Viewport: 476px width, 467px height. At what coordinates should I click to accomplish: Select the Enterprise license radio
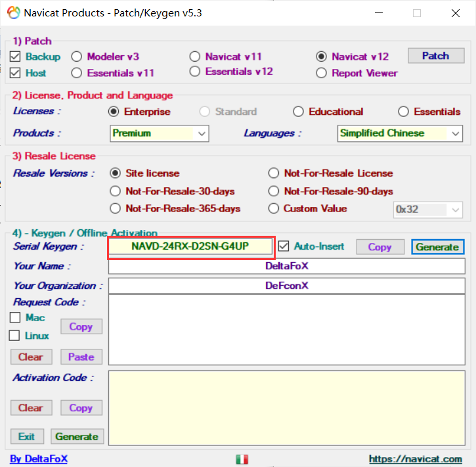[x=114, y=112]
